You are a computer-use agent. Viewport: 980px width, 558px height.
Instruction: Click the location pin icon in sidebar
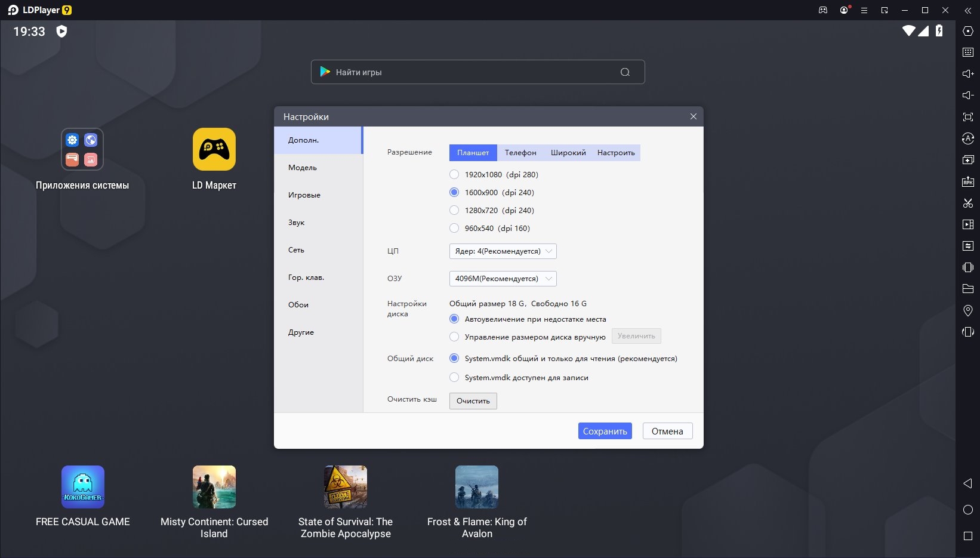968,310
